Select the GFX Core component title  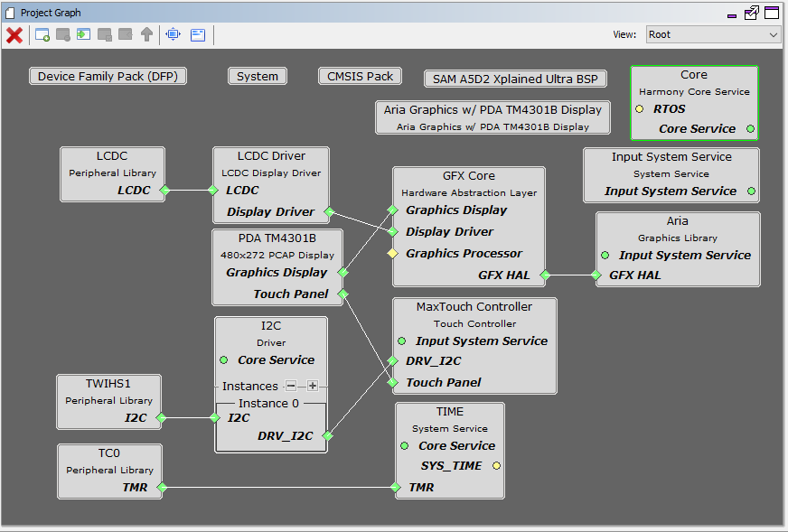pyautogui.click(x=468, y=176)
